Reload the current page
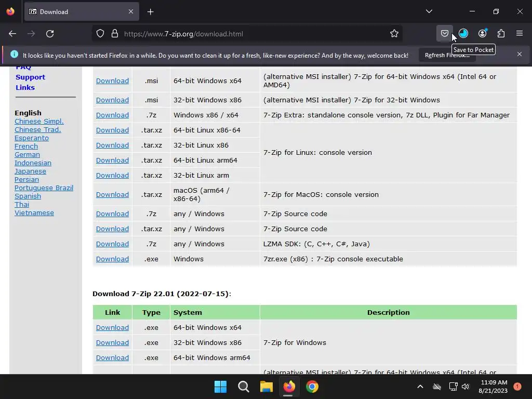 point(50,34)
